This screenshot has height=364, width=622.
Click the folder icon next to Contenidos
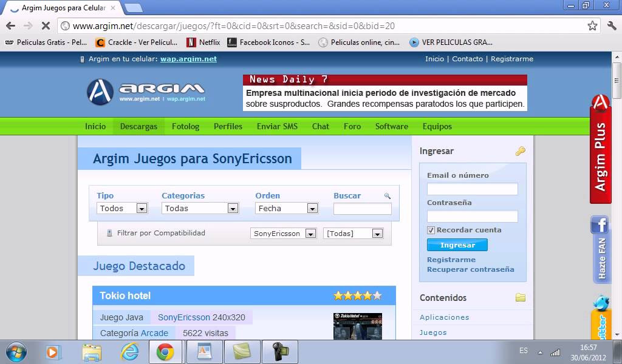[521, 297]
